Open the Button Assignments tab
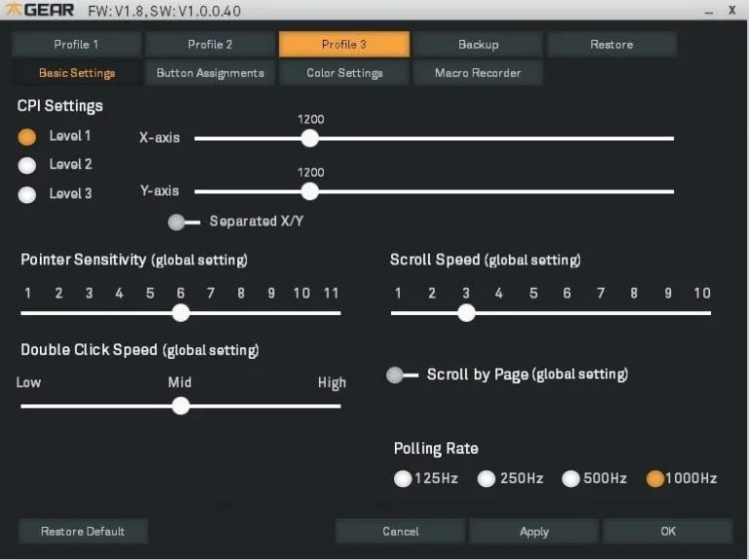 211,73
